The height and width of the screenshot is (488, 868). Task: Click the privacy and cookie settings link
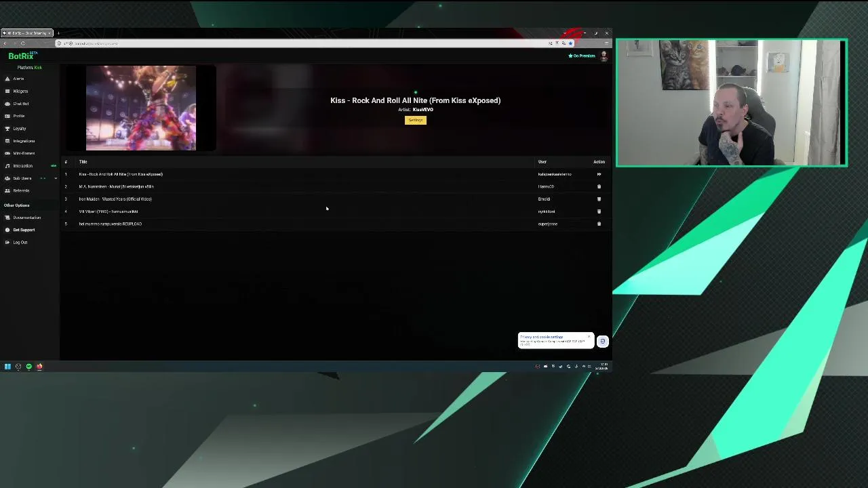(x=541, y=337)
